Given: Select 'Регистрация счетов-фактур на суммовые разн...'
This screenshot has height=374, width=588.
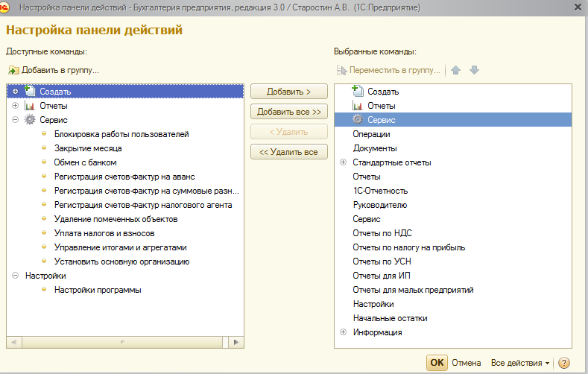Looking at the screenshot, I should 146,191.
